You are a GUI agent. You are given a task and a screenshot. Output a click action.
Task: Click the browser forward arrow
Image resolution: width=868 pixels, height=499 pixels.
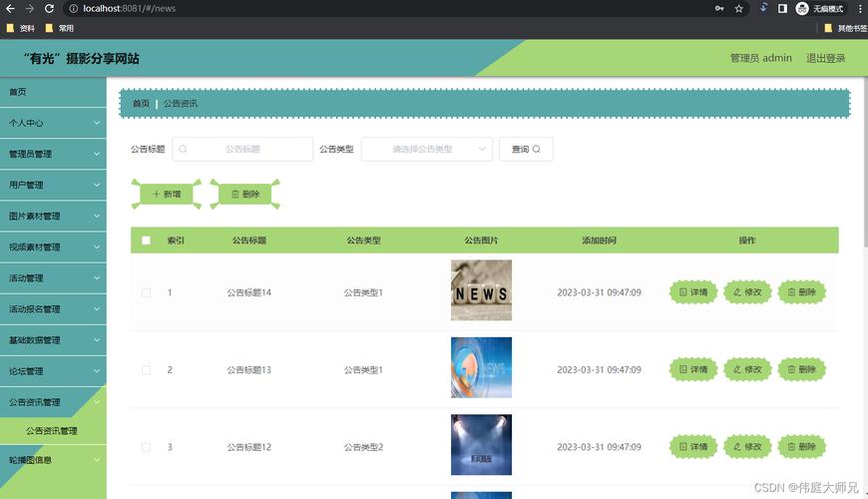[29, 8]
